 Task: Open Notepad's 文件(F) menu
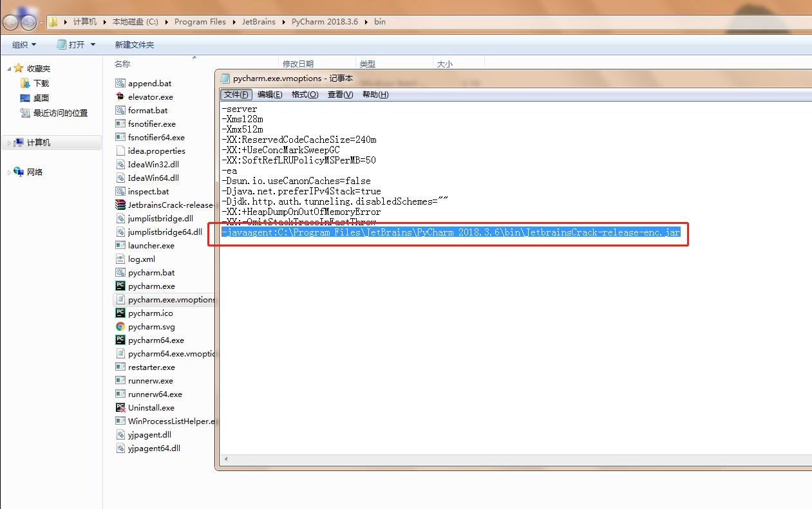click(x=236, y=95)
